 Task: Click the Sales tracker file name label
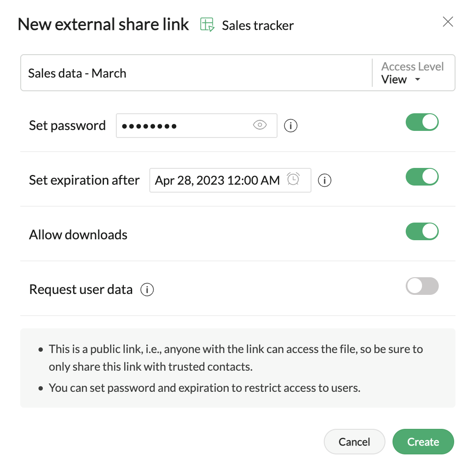click(258, 26)
